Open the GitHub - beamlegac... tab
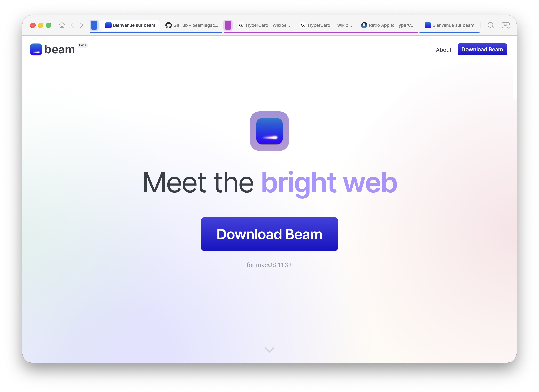This screenshot has width=539, height=392. click(192, 25)
